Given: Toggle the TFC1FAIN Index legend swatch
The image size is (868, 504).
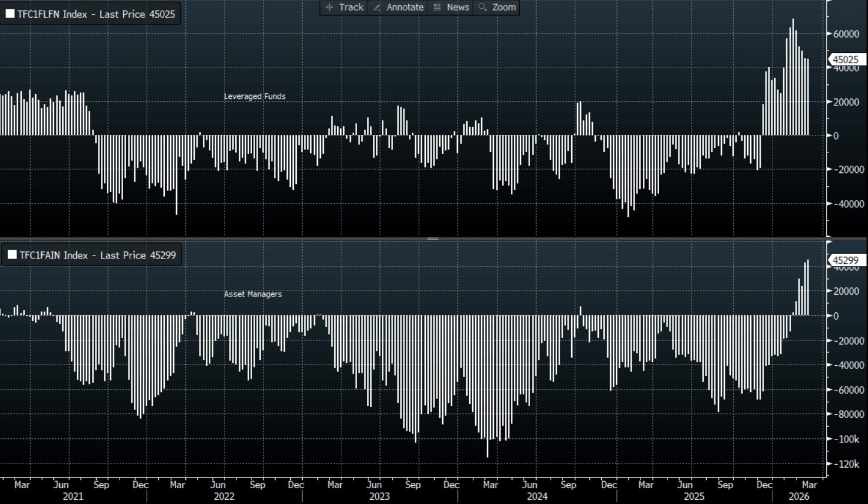Looking at the screenshot, I should (12, 255).
